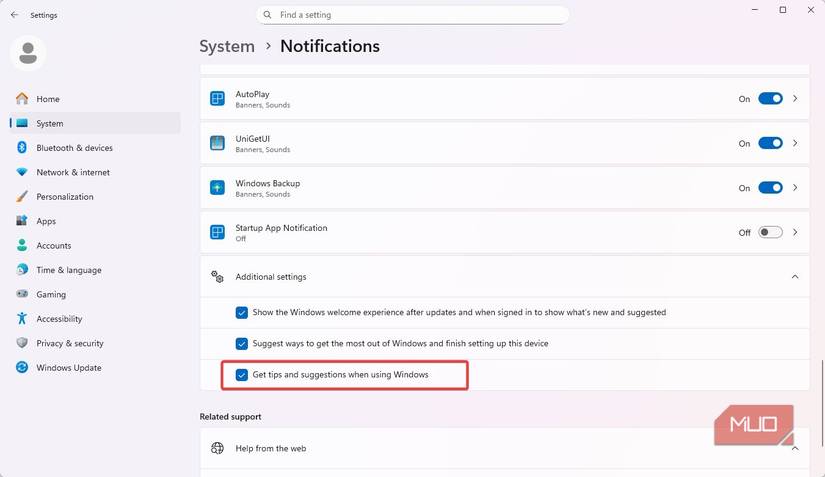This screenshot has height=477, width=825.
Task: Click the search magnifier icon
Action: (x=267, y=15)
